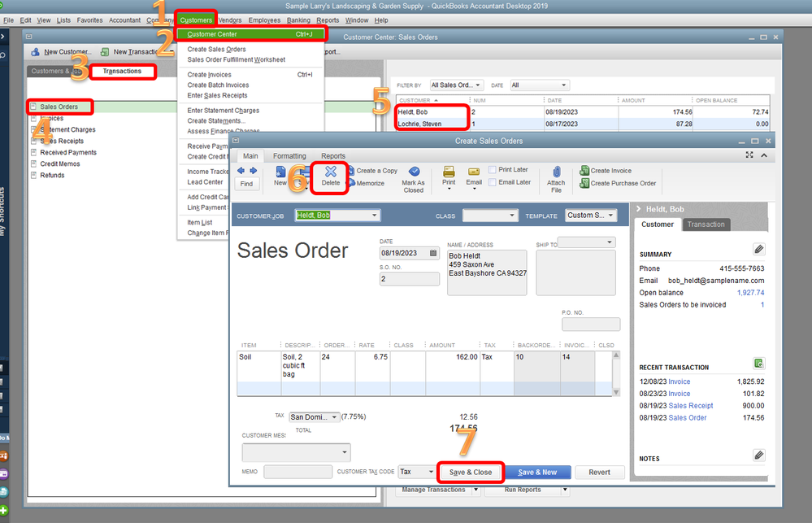Collapse the ribbon with the up chevron
The height and width of the screenshot is (523, 812).
(764, 155)
